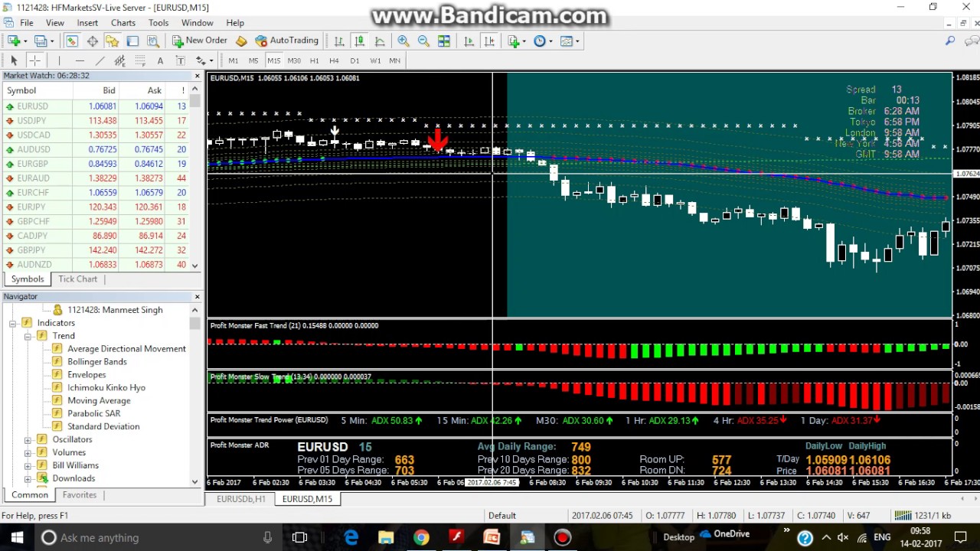Open the new chart dropdown arrow

click(25, 41)
